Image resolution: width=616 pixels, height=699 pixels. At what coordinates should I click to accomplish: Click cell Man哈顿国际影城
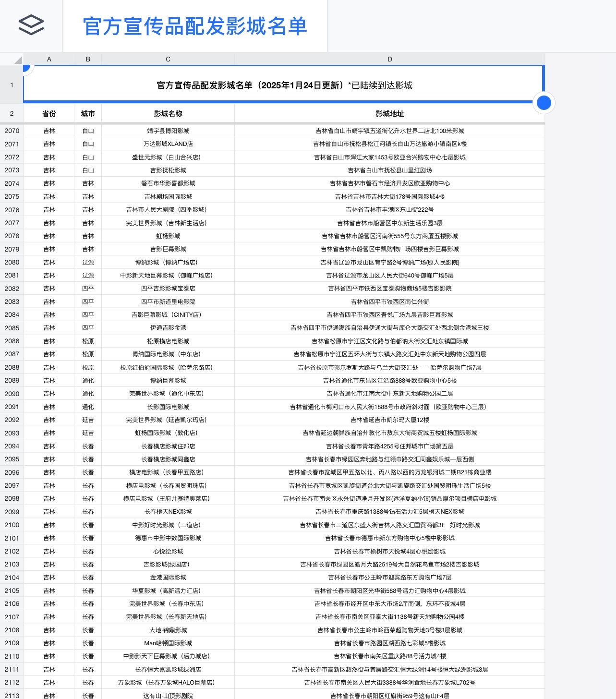point(168,643)
